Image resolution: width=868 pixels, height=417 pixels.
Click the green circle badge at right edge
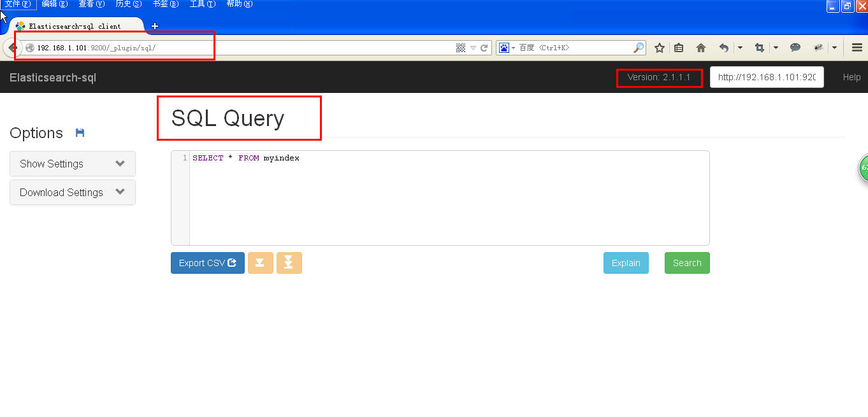pyautogui.click(x=864, y=168)
